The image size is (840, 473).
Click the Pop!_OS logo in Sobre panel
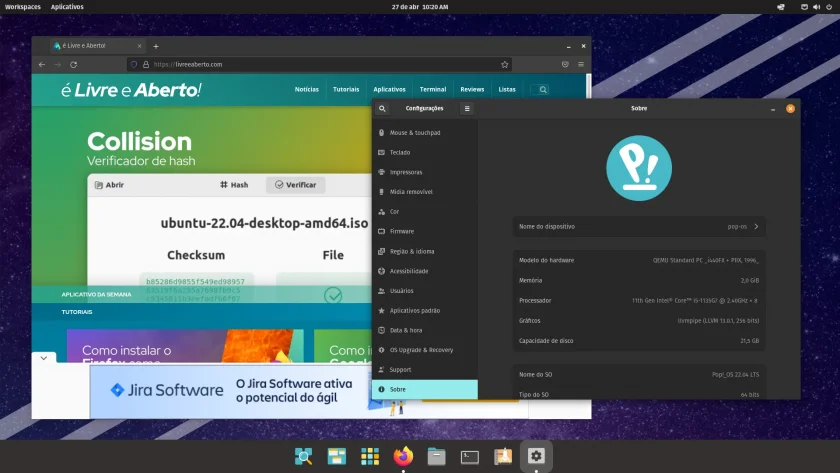[639, 168]
